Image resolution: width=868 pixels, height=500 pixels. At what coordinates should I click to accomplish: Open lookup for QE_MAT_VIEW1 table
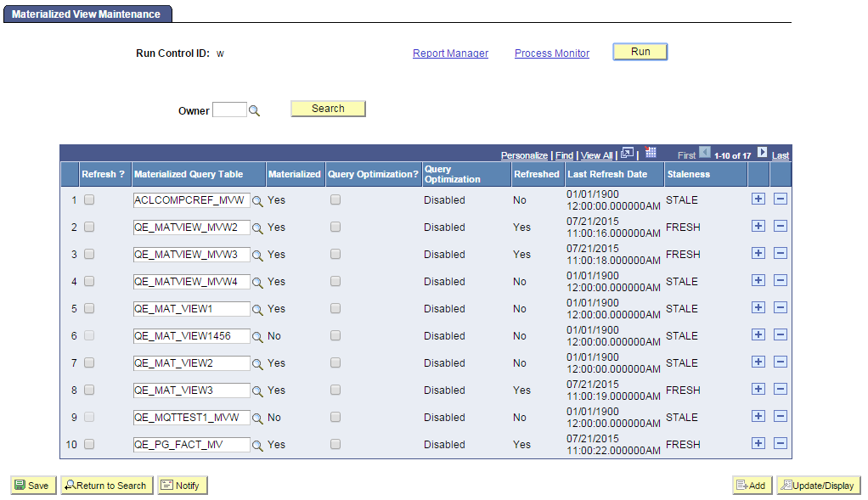coord(257,309)
